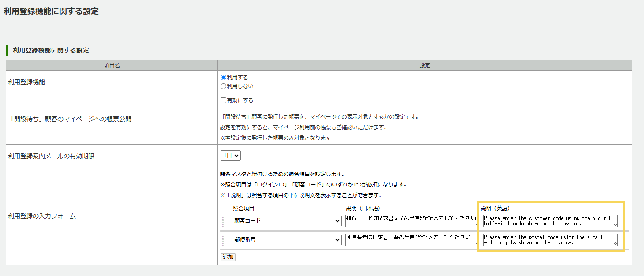Viewport: 644px width, 276px height.
Task: Open the 利用登録案内メールの有効期限 dropdown showing 1日
Action: (230, 155)
